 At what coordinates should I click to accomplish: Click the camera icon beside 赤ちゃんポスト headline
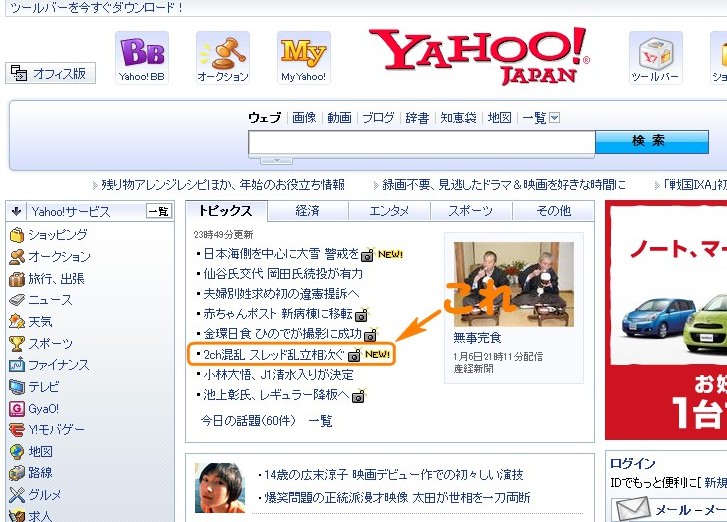point(362,315)
